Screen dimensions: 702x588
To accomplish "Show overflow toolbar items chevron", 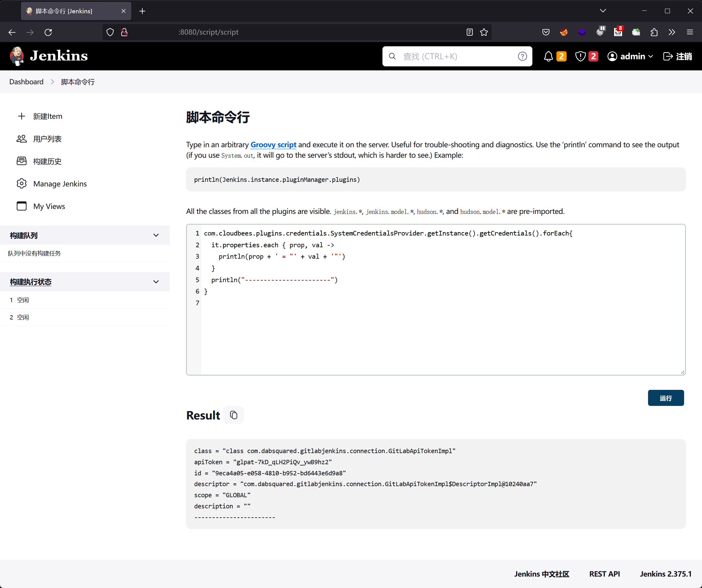I will point(671,32).
